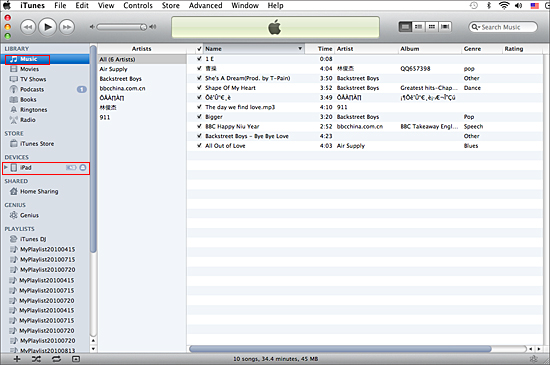This screenshot has width=550, height=365.
Task: Open the Edit menu
Action: pyautogui.click(x=82, y=5)
